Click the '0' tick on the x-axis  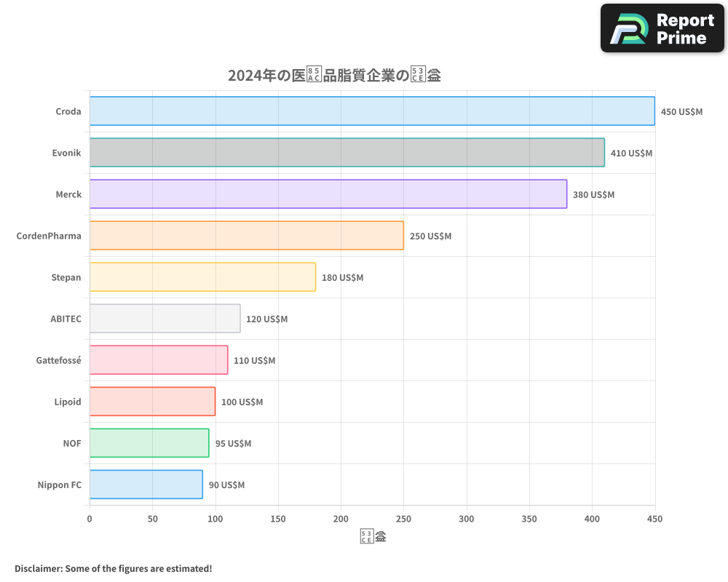[x=89, y=519]
